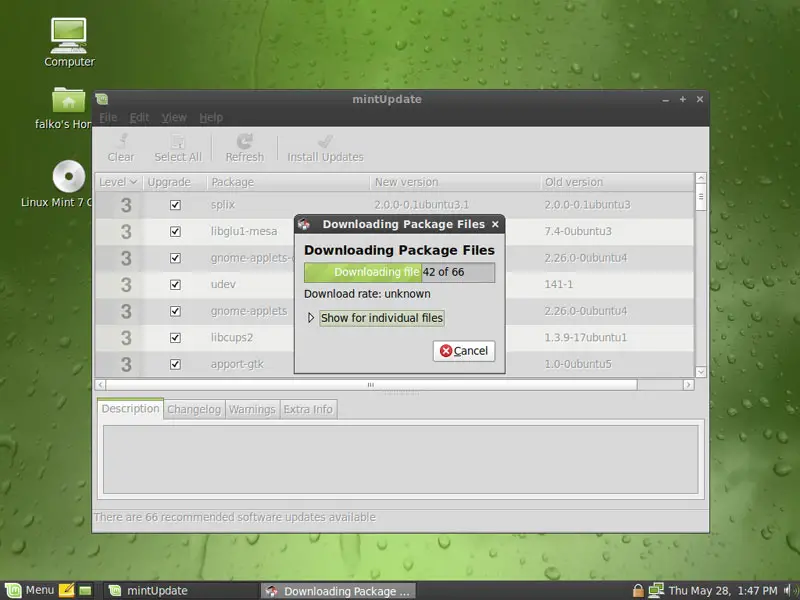Toggle the udev upgrade checkbox
The width and height of the screenshot is (800, 600).
click(175, 284)
